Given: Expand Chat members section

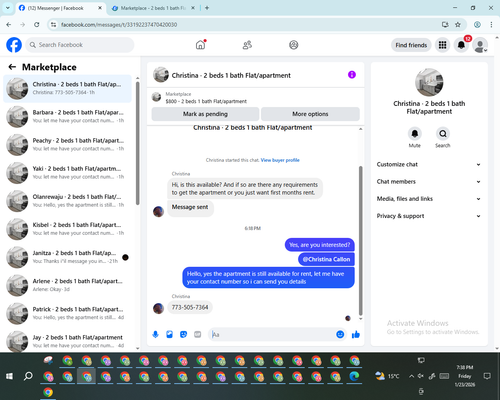Looking at the screenshot, I should 429,182.
